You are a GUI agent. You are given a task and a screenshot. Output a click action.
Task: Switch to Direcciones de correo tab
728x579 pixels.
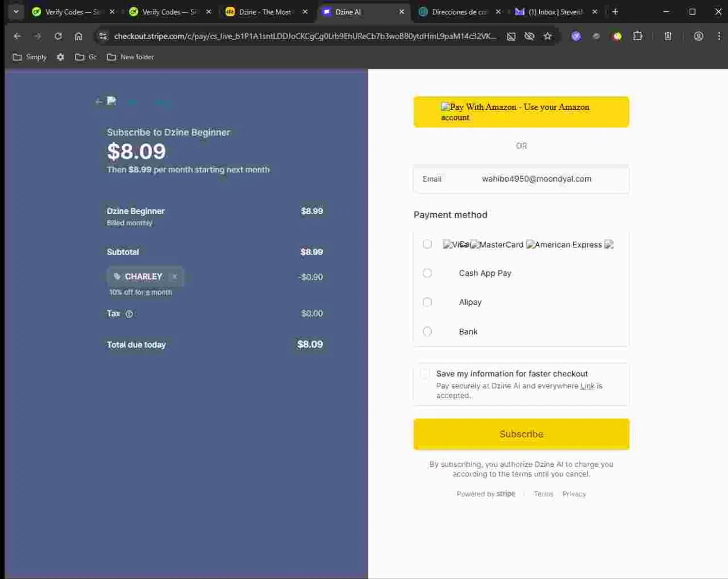(x=459, y=12)
